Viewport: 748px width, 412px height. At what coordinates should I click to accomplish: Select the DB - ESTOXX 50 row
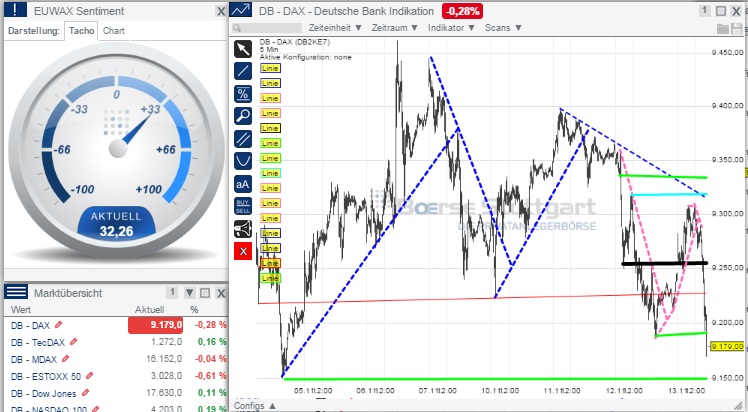click(x=116, y=376)
